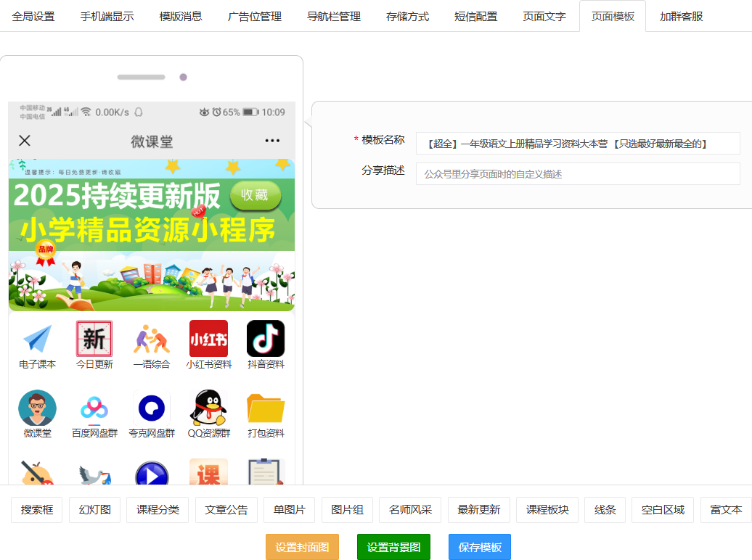Switch to the 全局设置 tab

pyautogui.click(x=33, y=16)
